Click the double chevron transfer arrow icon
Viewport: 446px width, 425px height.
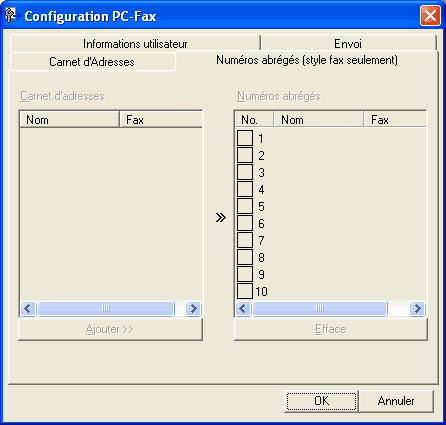[220, 218]
